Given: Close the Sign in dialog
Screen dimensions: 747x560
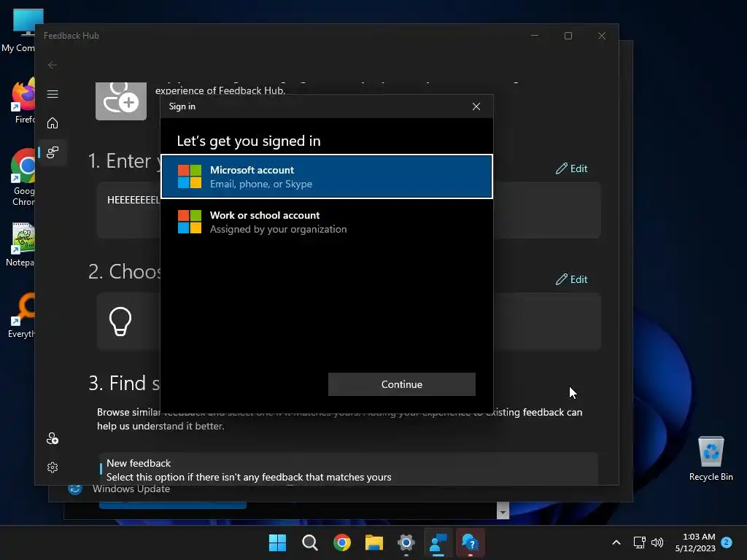Looking at the screenshot, I should (476, 106).
